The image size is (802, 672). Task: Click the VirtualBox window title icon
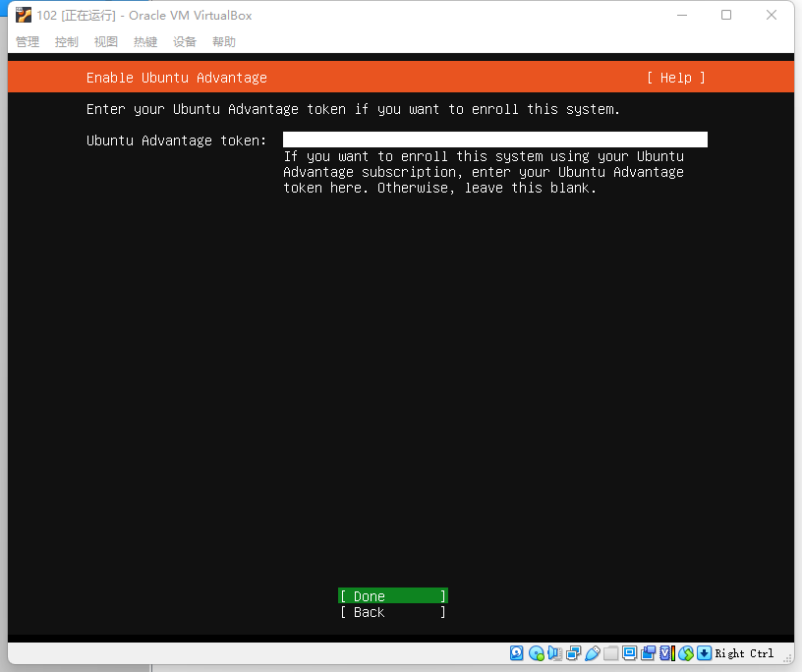pyautogui.click(x=23, y=16)
